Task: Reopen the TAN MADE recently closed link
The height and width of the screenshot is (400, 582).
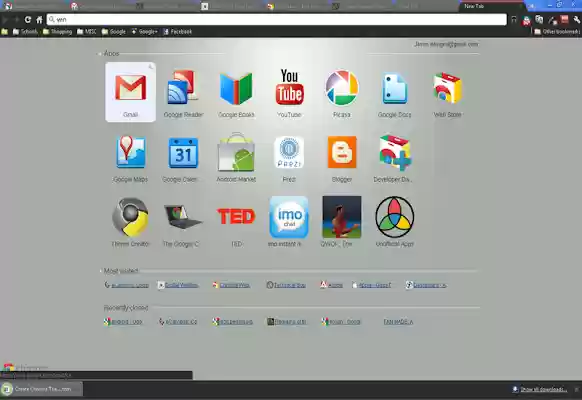Action: click(x=398, y=322)
